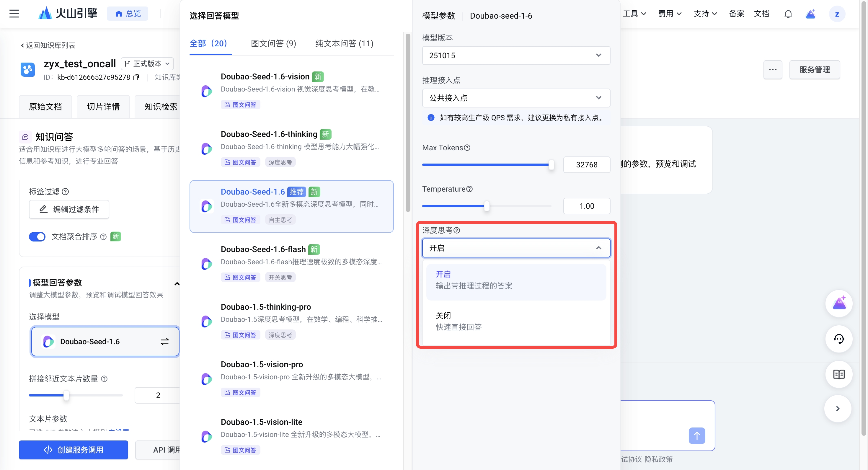This screenshot has height=470, width=868.
Task: Open the 原始文档 tab
Action: [45, 107]
